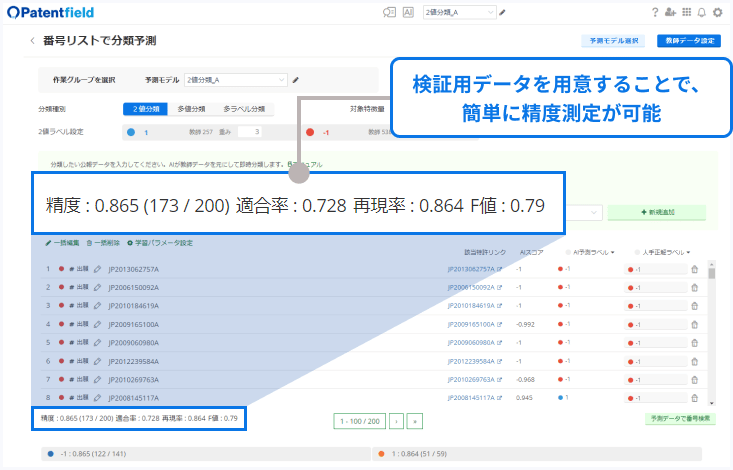Click AI score 0.945 in row 8
Image resolution: width=733 pixels, height=470 pixels.
(524, 398)
